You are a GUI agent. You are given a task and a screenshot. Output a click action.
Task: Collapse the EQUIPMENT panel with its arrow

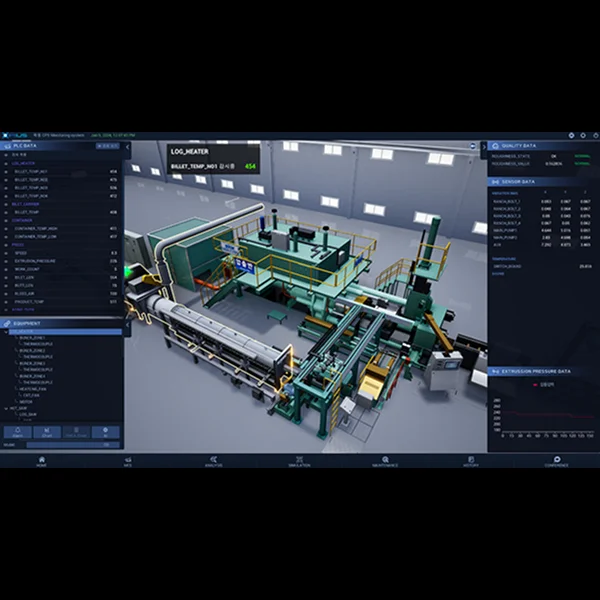127,325
